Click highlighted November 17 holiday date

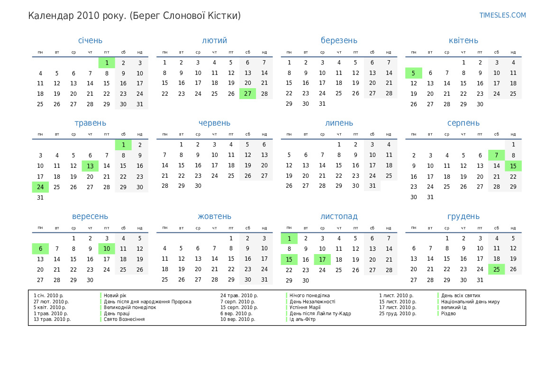322,259
